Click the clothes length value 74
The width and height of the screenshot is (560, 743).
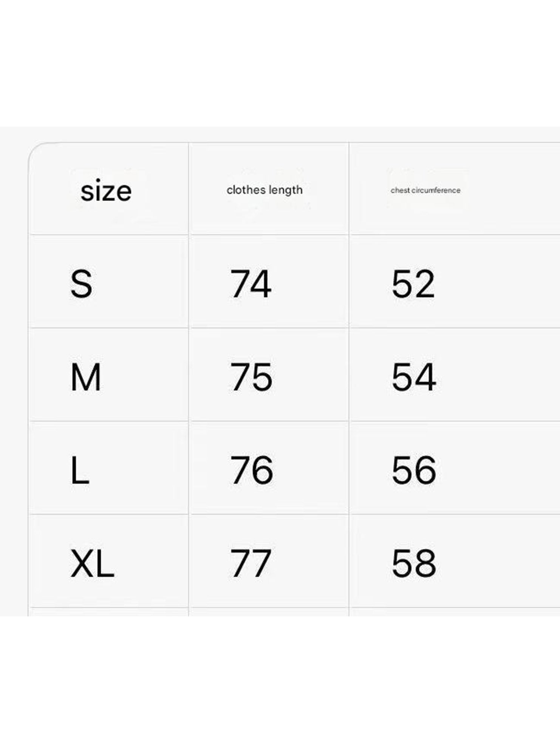(x=251, y=283)
